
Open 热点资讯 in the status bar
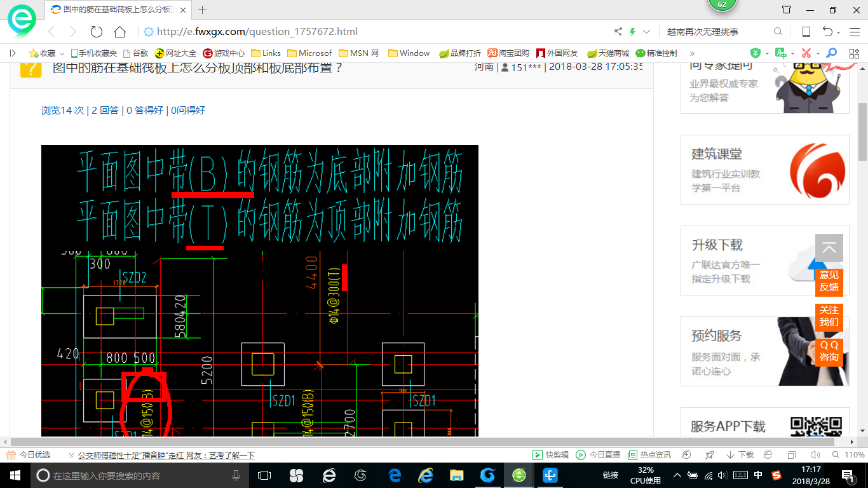point(649,455)
